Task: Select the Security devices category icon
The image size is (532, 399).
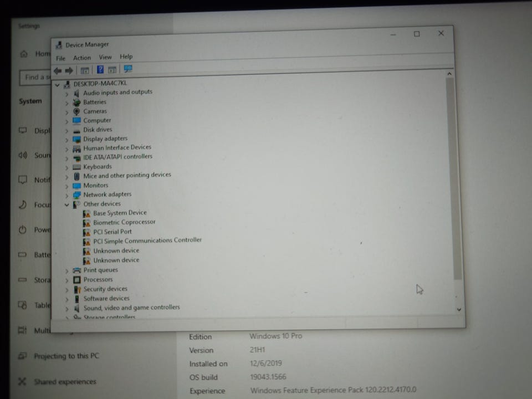Action: (x=78, y=289)
